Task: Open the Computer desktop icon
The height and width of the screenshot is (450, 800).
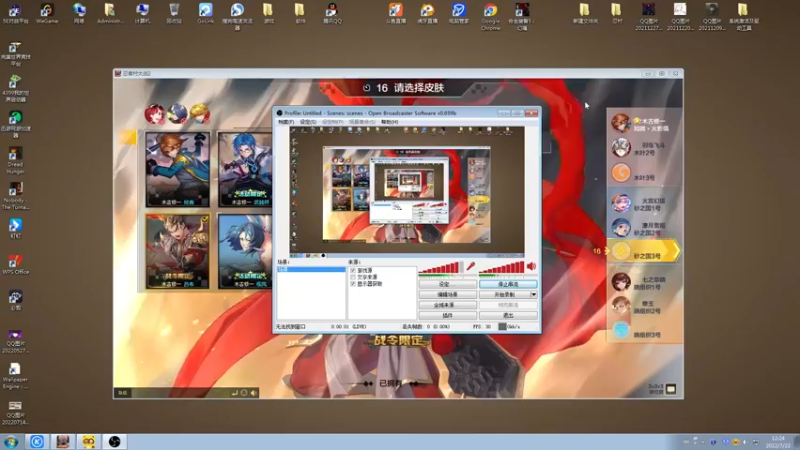Action: point(142,13)
